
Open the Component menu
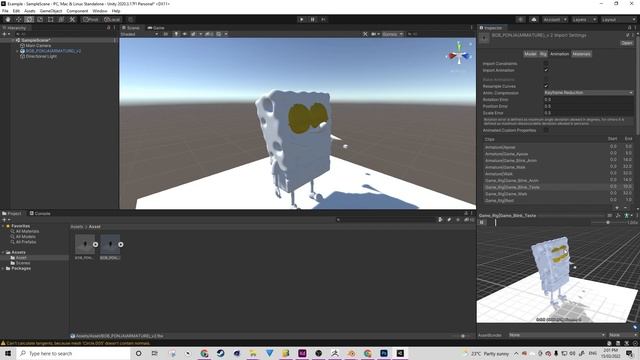tap(77, 11)
